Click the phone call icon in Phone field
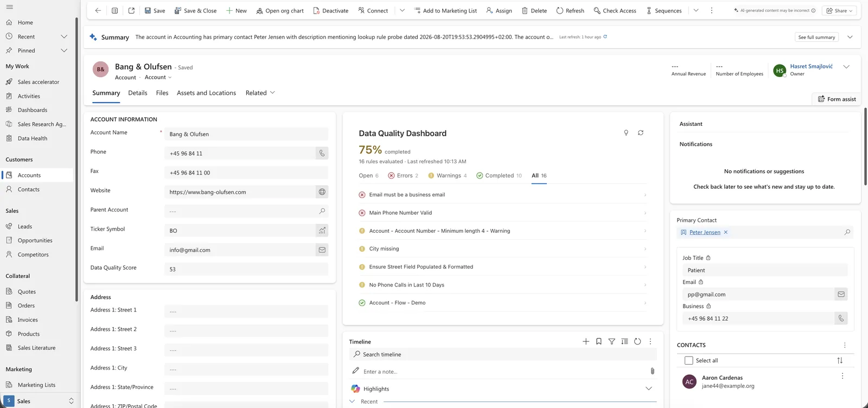Screen dimensions: 868x408 (x=322, y=154)
